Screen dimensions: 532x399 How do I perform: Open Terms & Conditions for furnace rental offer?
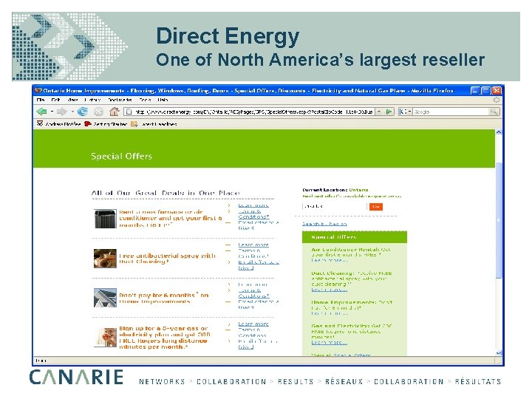253,214
